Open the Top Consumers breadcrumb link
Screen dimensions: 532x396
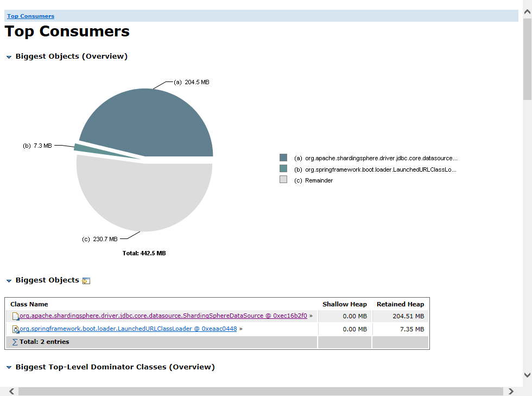click(x=30, y=16)
